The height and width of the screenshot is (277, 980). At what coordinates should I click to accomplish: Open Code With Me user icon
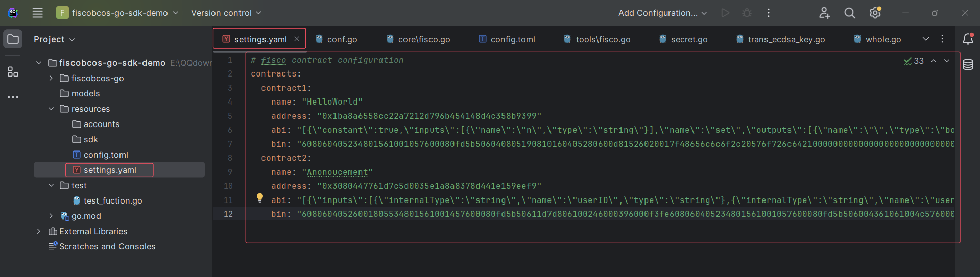pyautogui.click(x=824, y=13)
